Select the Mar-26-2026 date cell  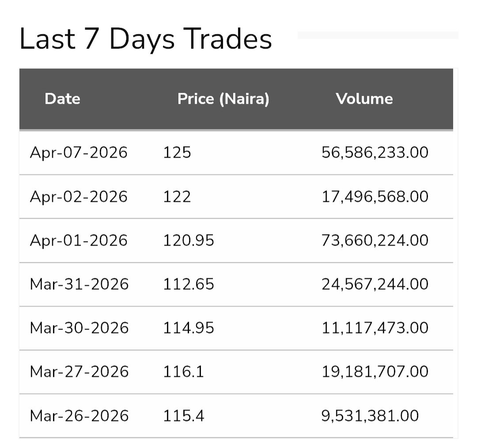tap(79, 416)
